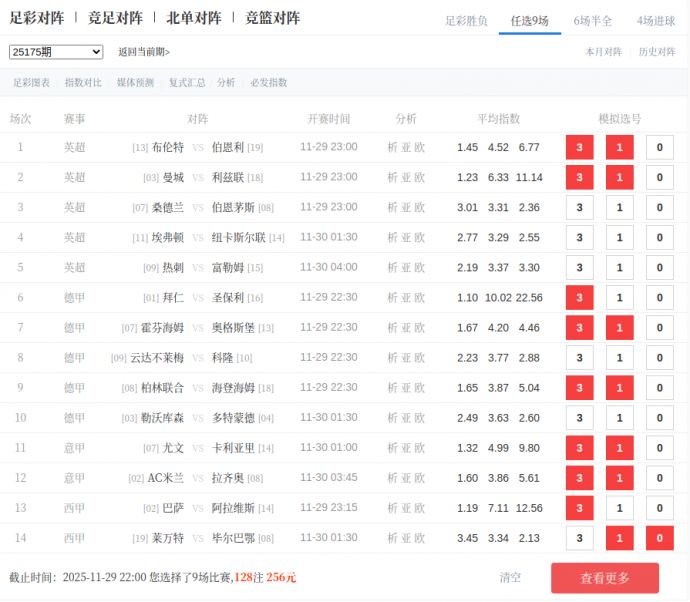Select pick 3 for 桑德兰 vs 伯恩茅斯
The width and height of the screenshot is (690, 602).
point(579,208)
